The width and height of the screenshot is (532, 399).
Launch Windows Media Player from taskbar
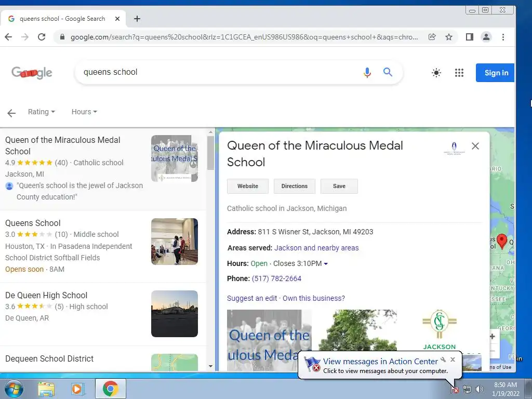click(x=78, y=389)
